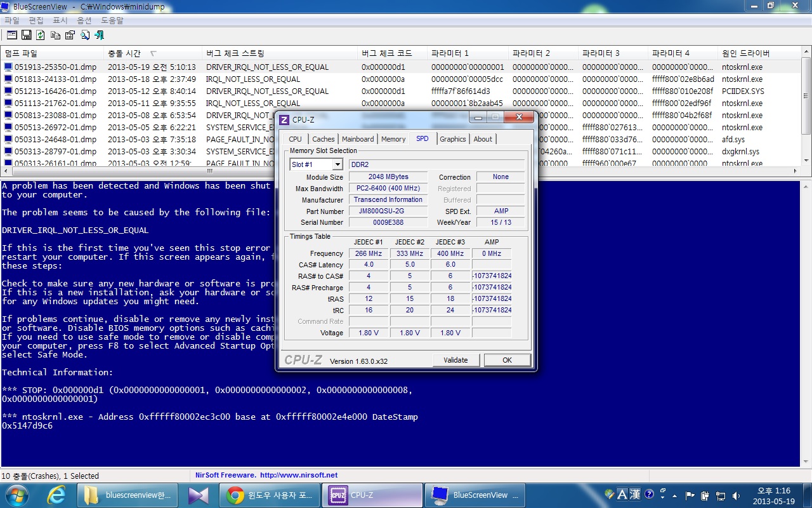Click the Exit door toolbar icon

click(x=99, y=35)
